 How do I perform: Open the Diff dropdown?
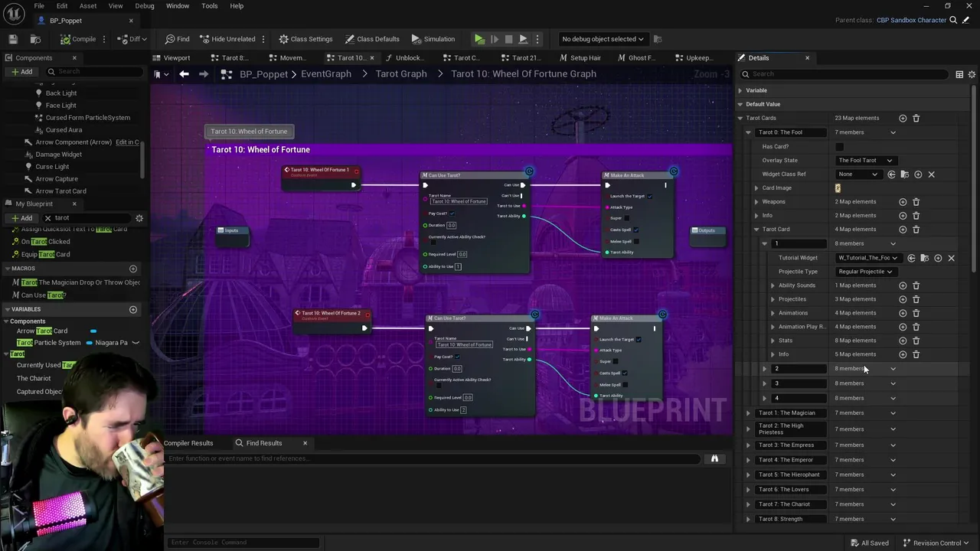(x=133, y=39)
